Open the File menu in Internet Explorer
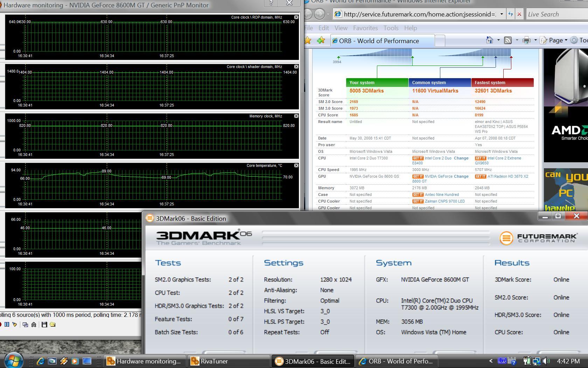Screen dimensions: 588x368 [308, 28]
